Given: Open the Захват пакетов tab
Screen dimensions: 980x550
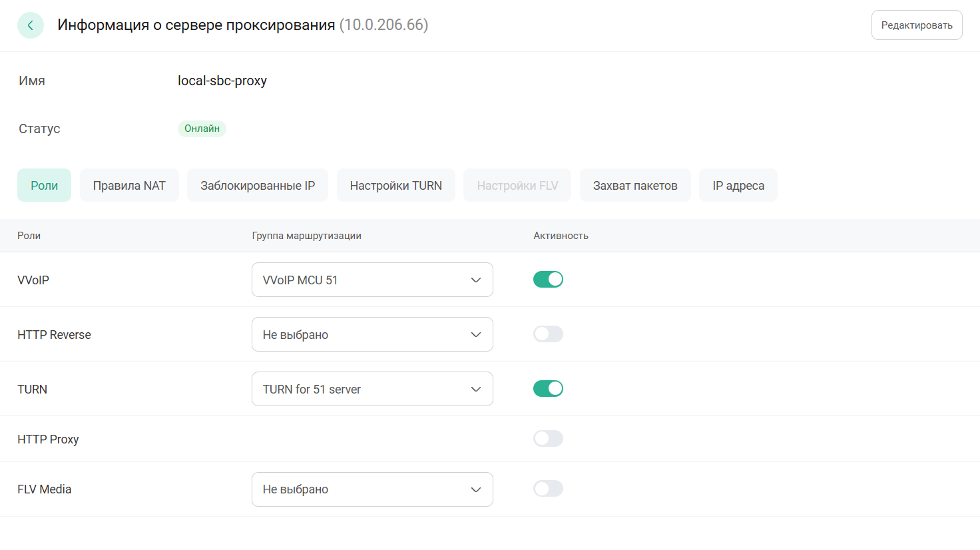Looking at the screenshot, I should coord(634,185).
